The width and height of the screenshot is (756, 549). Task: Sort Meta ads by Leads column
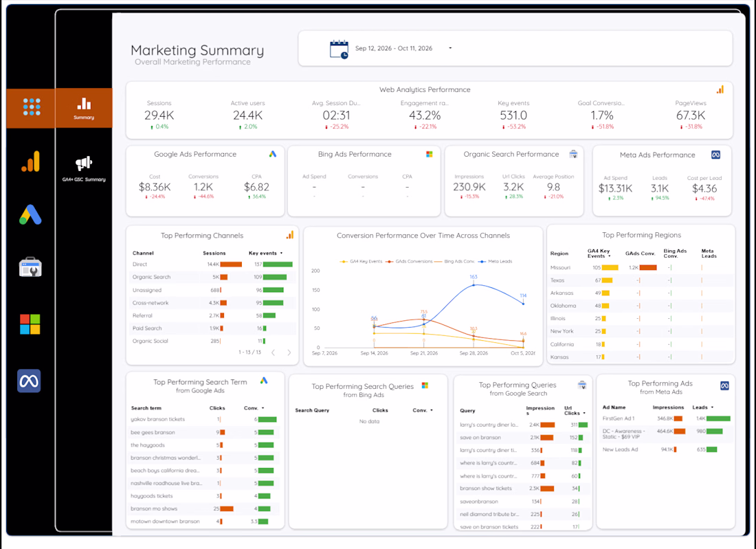click(703, 407)
